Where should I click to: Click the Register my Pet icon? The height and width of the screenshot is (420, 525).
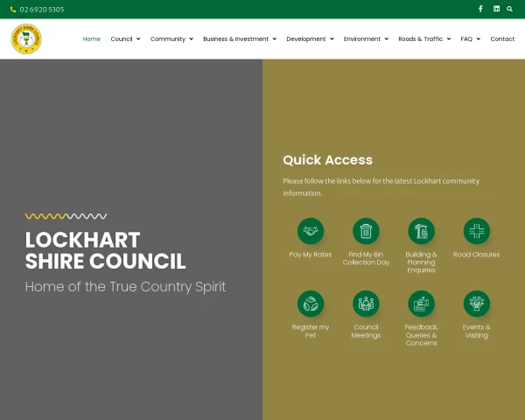click(311, 304)
